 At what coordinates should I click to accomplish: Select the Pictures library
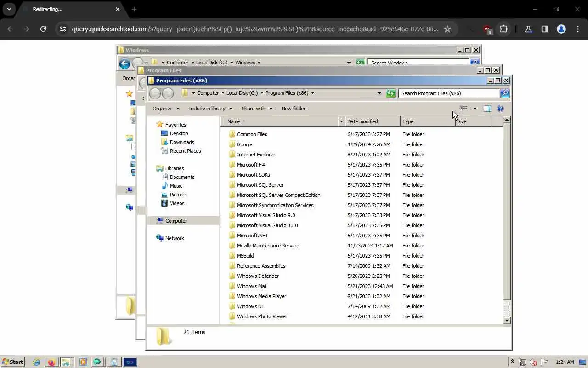(x=174, y=195)
